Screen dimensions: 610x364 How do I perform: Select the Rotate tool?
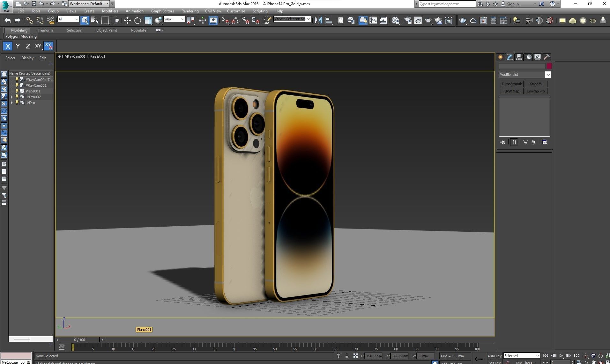138,20
